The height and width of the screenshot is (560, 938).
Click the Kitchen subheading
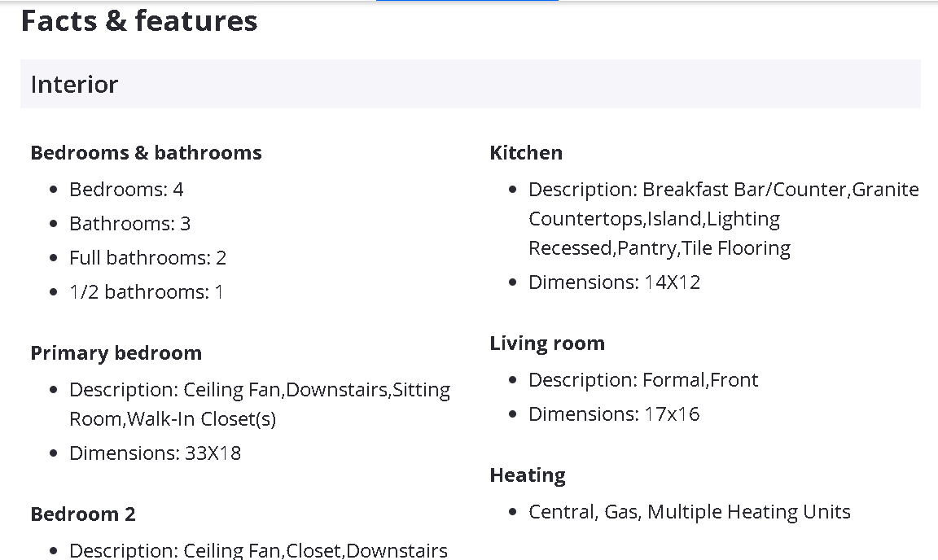pyautogui.click(x=526, y=153)
